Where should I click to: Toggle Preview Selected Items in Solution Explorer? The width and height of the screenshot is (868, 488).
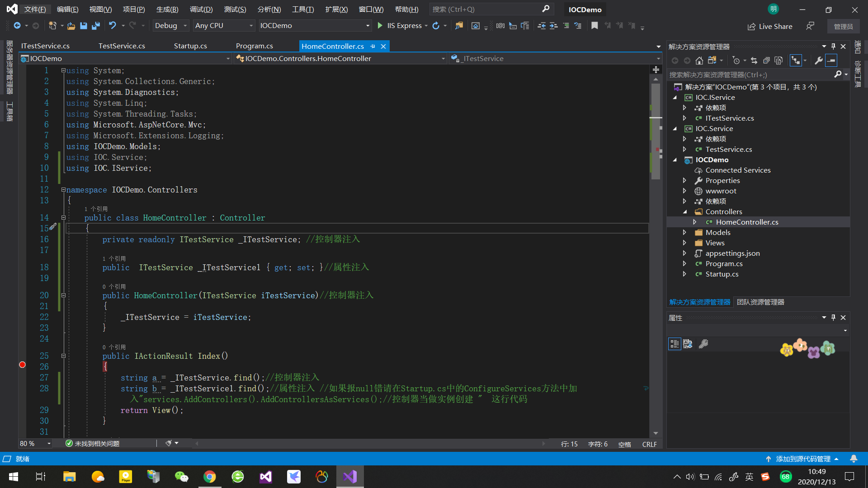click(x=831, y=61)
